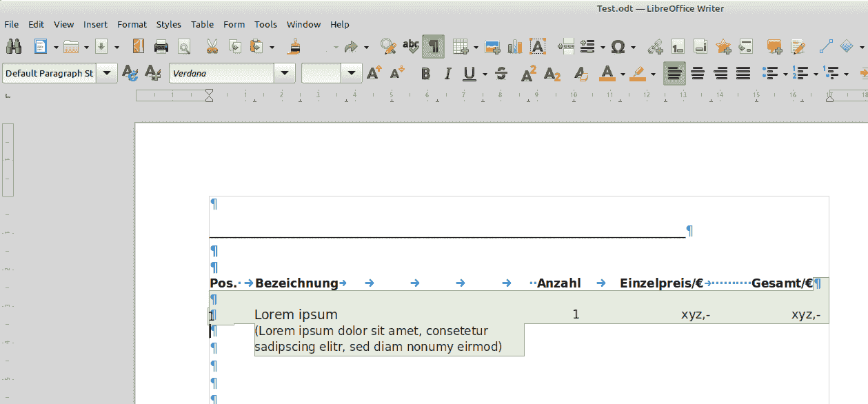Open the Redo history dropdown arrow
868x404 pixels.
click(366, 48)
